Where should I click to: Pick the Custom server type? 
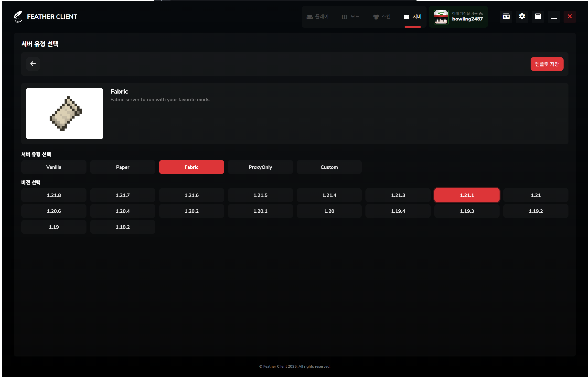(329, 167)
